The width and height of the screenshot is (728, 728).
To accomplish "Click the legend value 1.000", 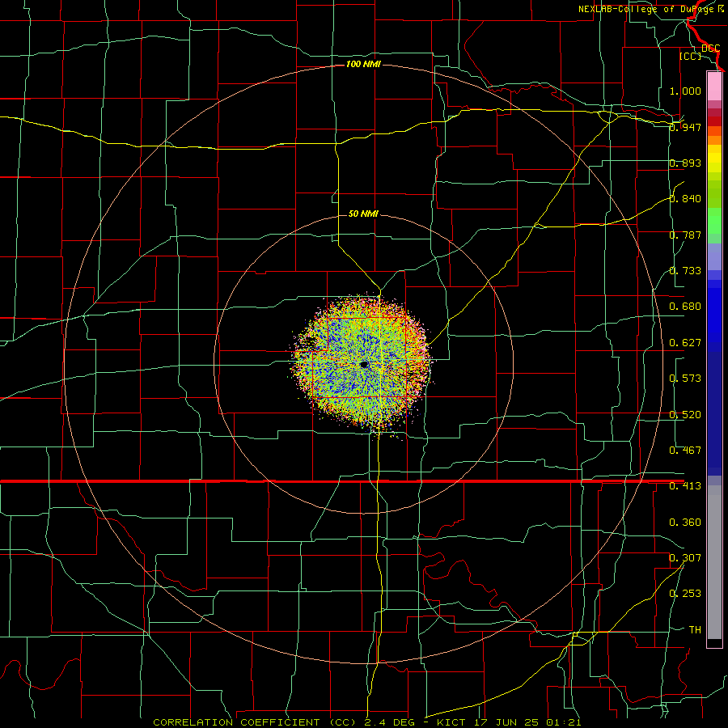I will point(685,91).
